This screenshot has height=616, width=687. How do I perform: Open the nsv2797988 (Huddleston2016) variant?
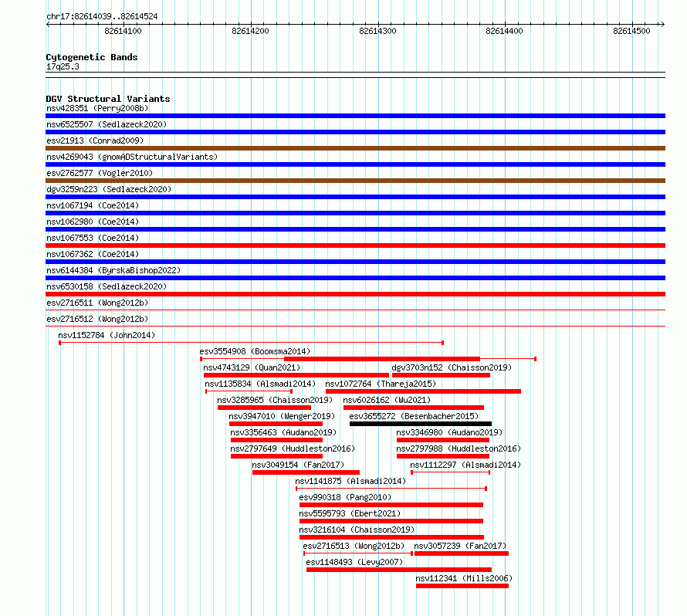pyautogui.click(x=459, y=448)
